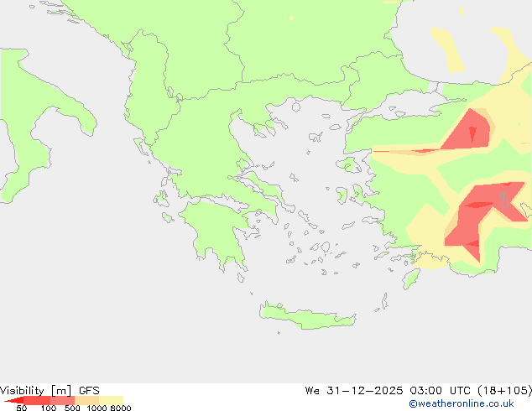Click the date '31-12-2025' text
The image size is (532, 411).
[365, 391]
